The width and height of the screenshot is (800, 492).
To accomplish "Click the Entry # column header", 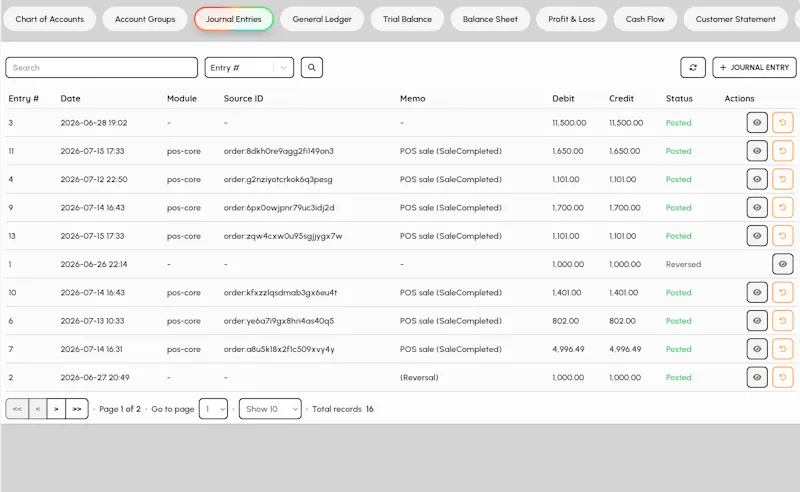I will [23, 99].
